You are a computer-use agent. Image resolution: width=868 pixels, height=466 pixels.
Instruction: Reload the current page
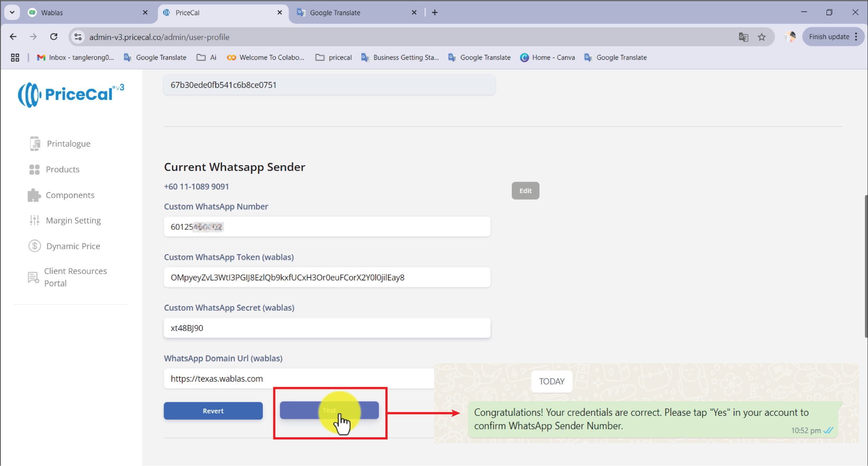coord(54,37)
